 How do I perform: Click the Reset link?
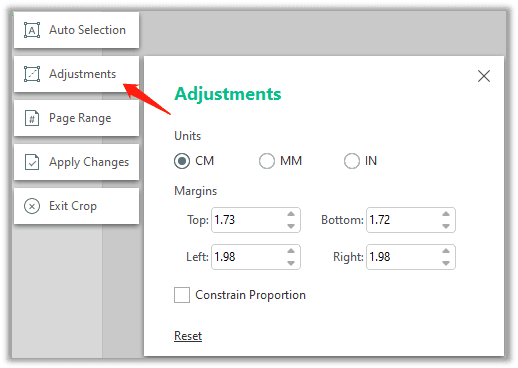point(188,336)
